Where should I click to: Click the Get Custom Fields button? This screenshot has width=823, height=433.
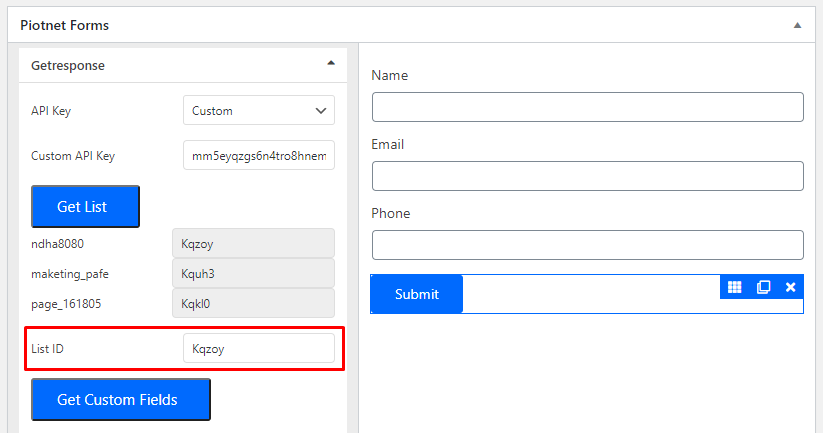tap(121, 399)
